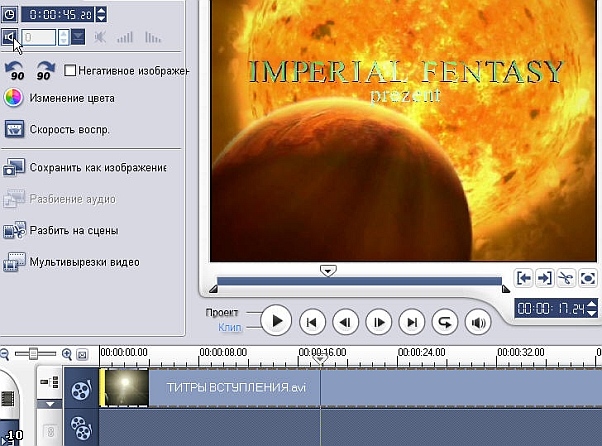Open the clip volume dropdown arrow
Viewport: 602px width, 446px height.
click(x=78, y=37)
